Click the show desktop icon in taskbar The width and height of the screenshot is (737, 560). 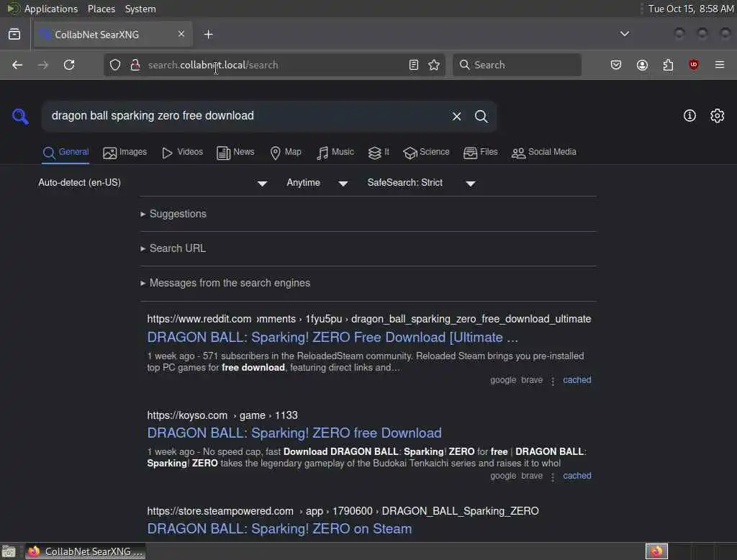(x=9, y=551)
